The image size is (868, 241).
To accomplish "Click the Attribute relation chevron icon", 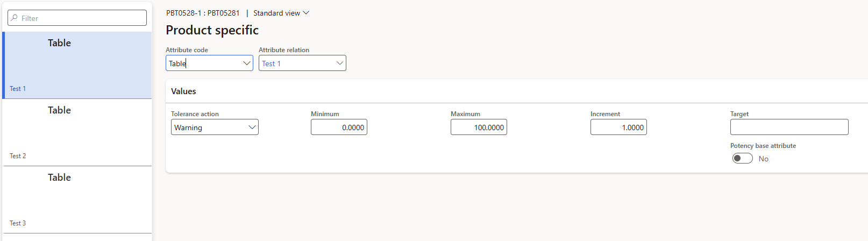I will click(339, 63).
